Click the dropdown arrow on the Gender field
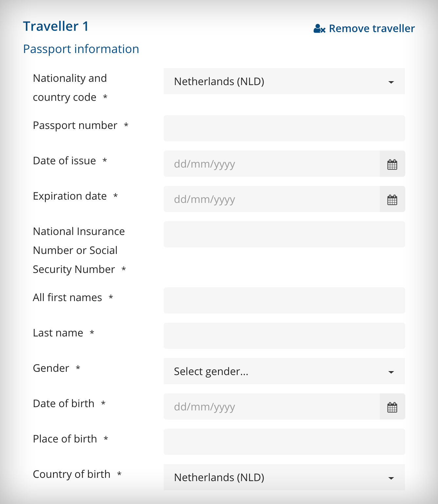This screenshot has width=438, height=504. pyautogui.click(x=392, y=372)
